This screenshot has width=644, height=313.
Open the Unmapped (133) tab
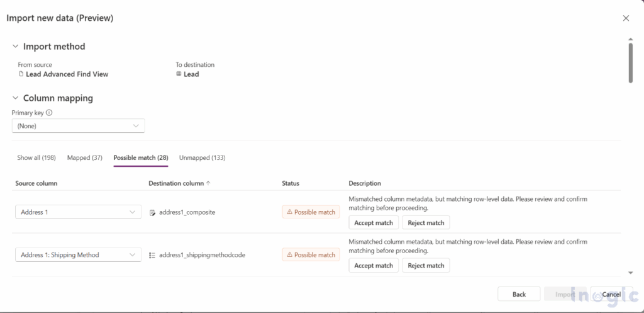[x=202, y=157]
